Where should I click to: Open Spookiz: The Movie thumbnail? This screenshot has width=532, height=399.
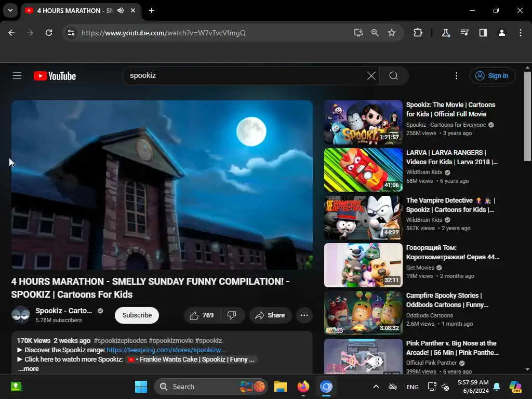point(363,122)
